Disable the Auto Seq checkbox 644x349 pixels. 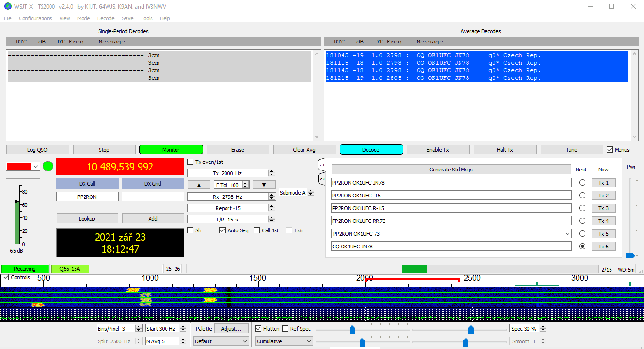(x=223, y=230)
